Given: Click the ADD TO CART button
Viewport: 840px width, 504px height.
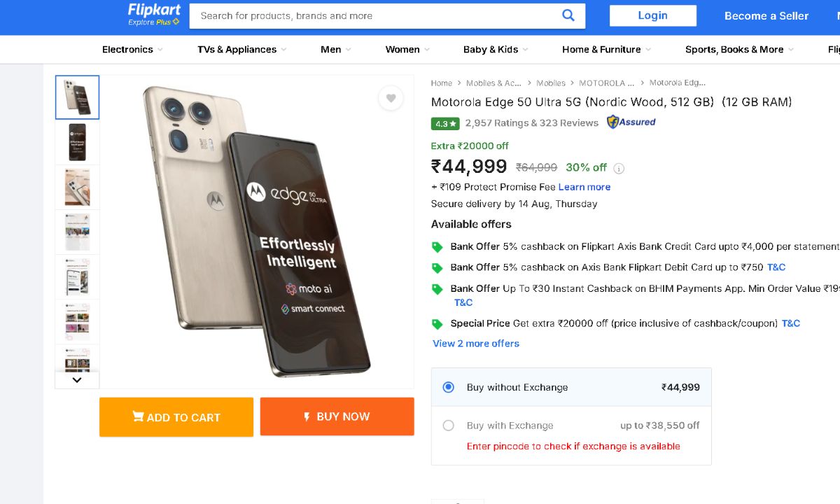Looking at the screenshot, I should coord(176,417).
